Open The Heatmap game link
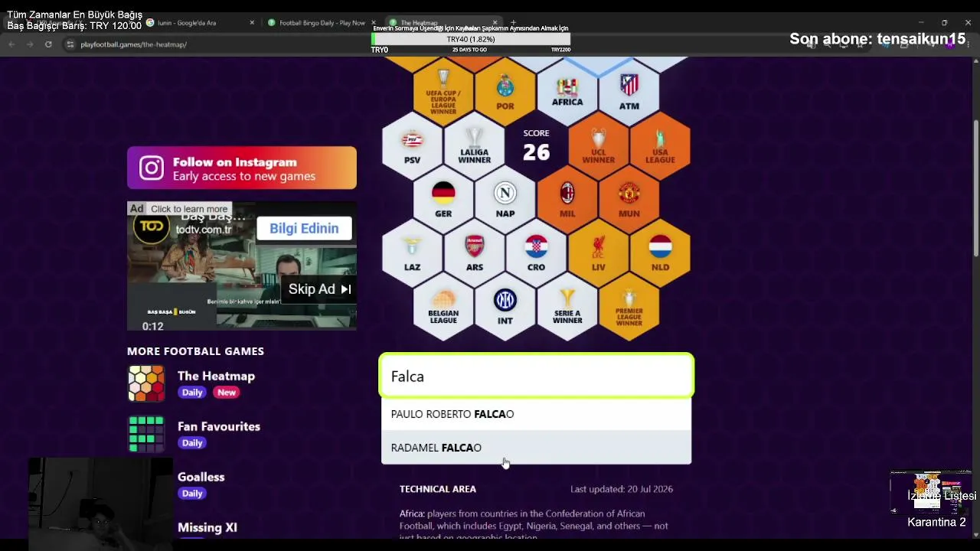 216,376
